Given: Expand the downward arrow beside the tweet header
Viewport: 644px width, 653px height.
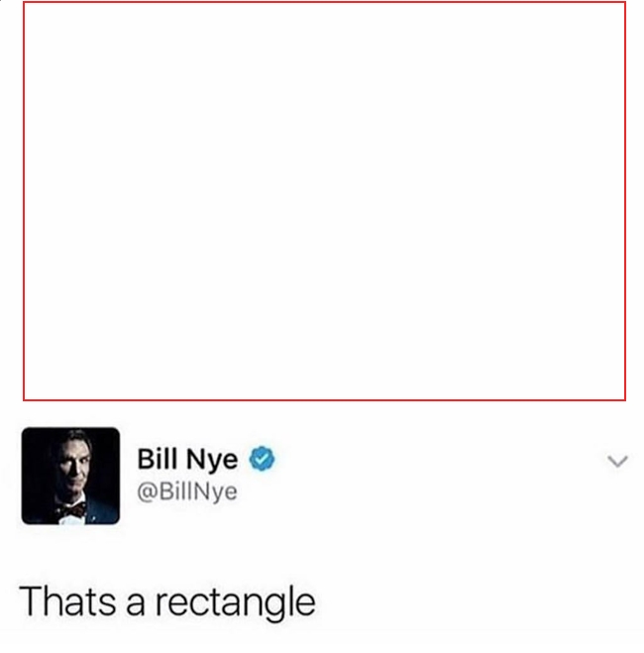Looking at the screenshot, I should coord(617,461).
